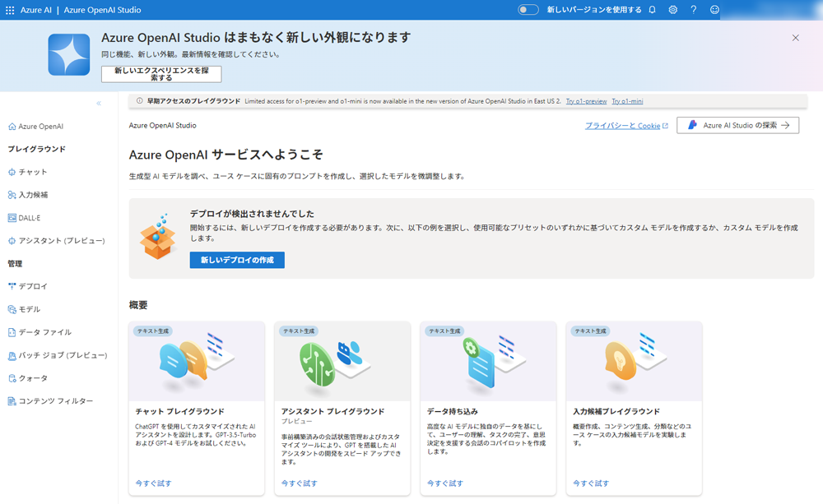This screenshot has width=823, height=504.
Task: Open settings gear icon
Action: pyautogui.click(x=673, y=10)
